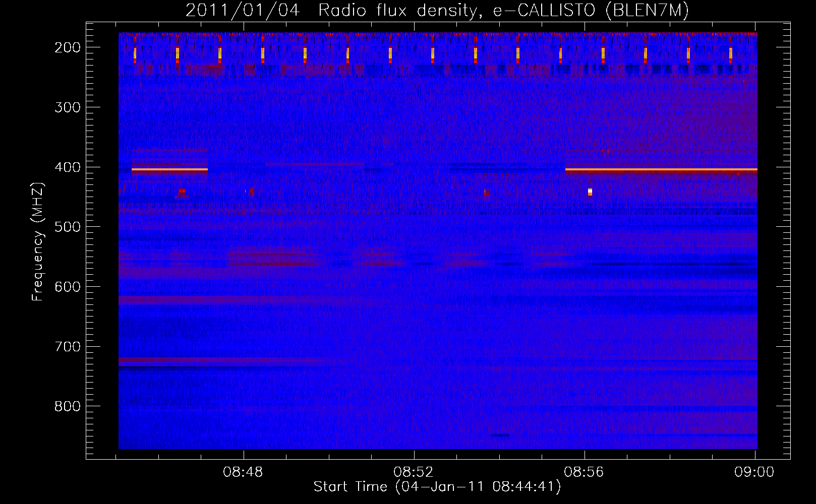
Task: Click the 400 frequency tick label
Action: 67,167
